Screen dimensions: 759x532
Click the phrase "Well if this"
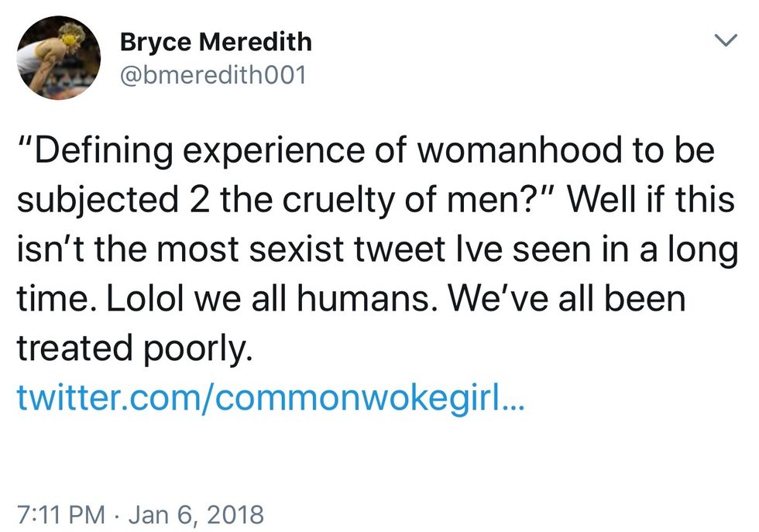point(651,200)
